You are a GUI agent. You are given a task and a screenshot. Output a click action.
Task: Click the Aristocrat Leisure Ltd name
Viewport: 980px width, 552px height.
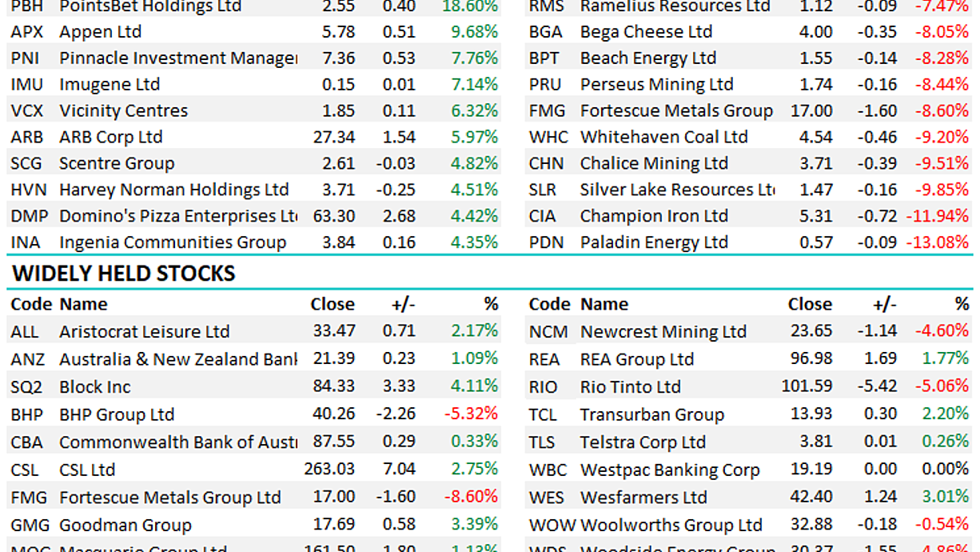144,332
